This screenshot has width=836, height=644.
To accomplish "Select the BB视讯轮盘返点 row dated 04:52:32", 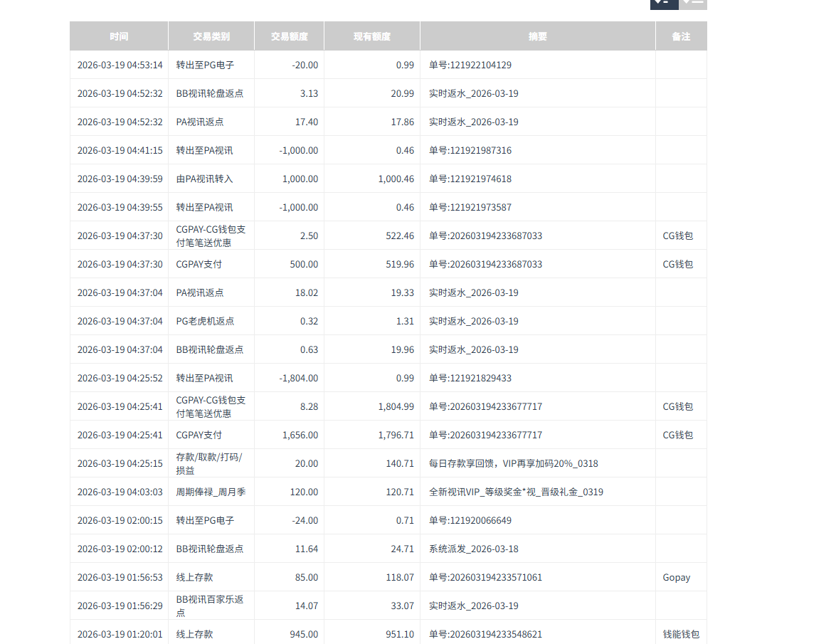I will tap(210, 93).
